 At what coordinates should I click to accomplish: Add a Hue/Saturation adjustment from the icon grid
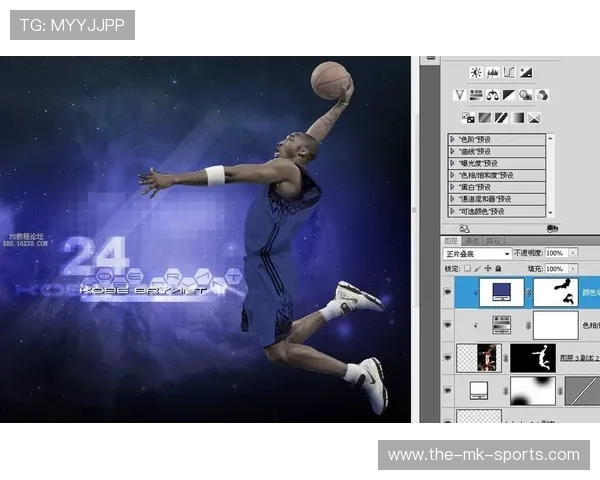tap(476, 95)
